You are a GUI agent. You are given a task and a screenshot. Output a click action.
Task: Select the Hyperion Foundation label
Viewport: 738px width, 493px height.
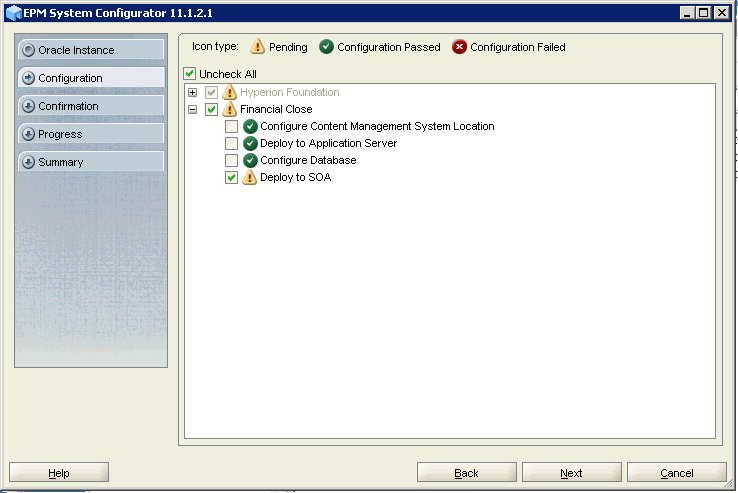[289, 92]
